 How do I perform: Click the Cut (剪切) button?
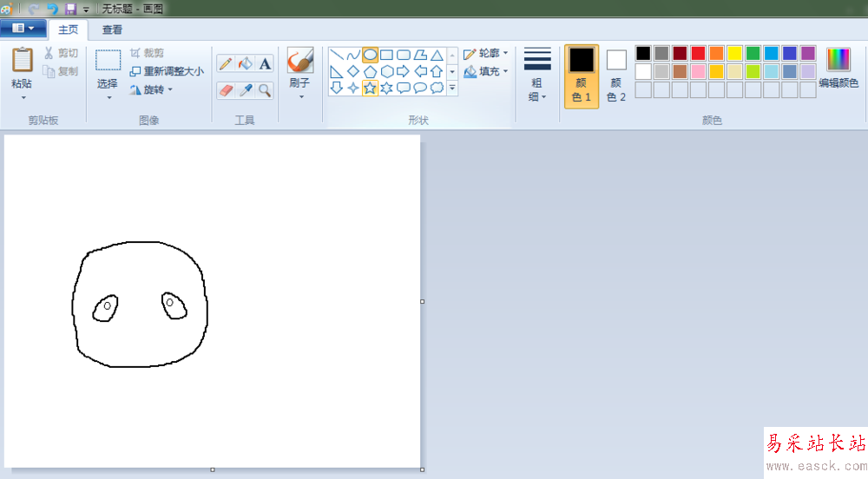(x=62, y=53)
